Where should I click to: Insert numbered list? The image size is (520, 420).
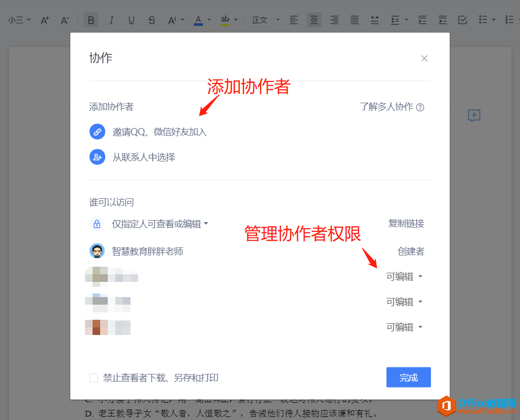(x=509, y=20)
